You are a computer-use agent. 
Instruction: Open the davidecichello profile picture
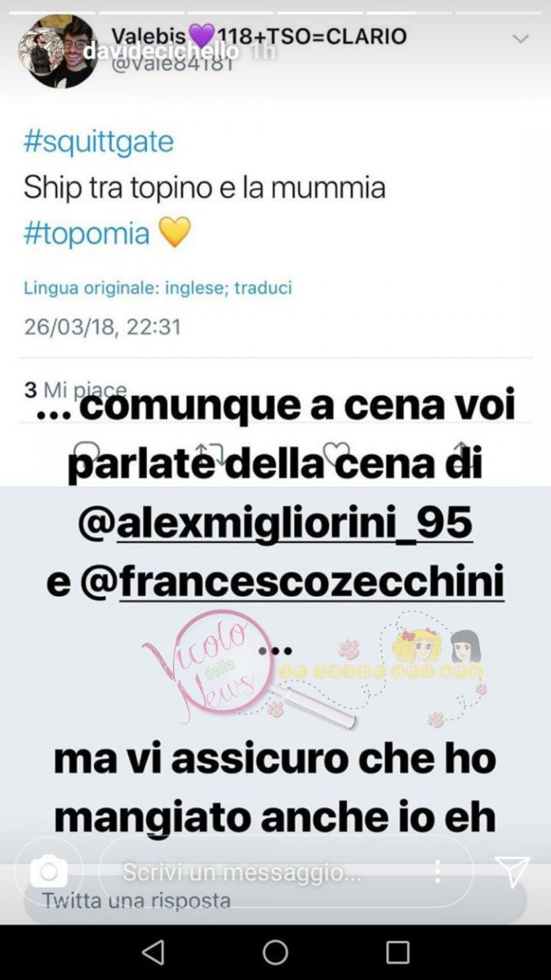click(x=57, y=51)
